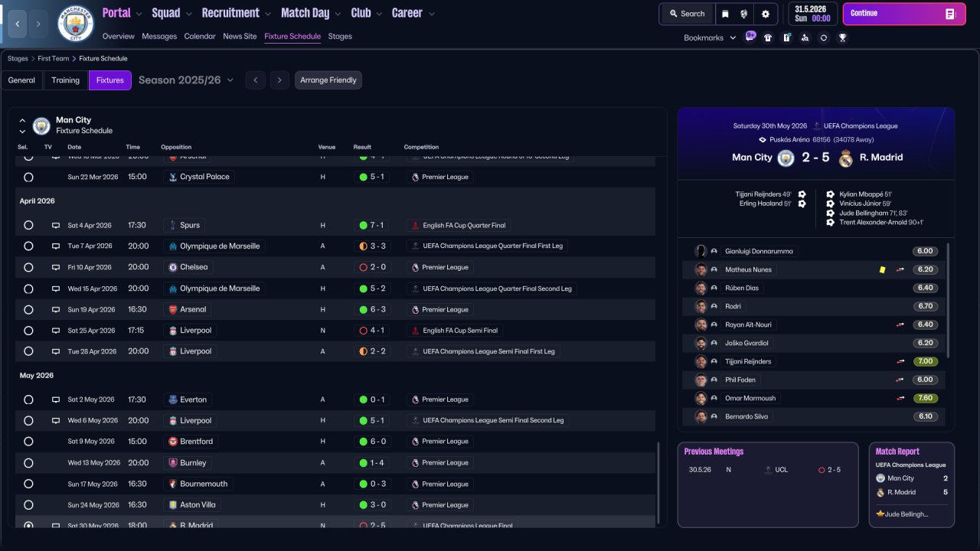Click the scouting magnifier icon in bookmarks bar
This screenshot has height=551, width=980.
coord(805,37)
